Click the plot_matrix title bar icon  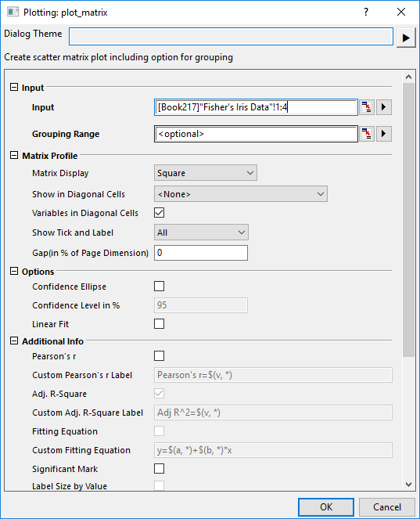click(13, 13)
